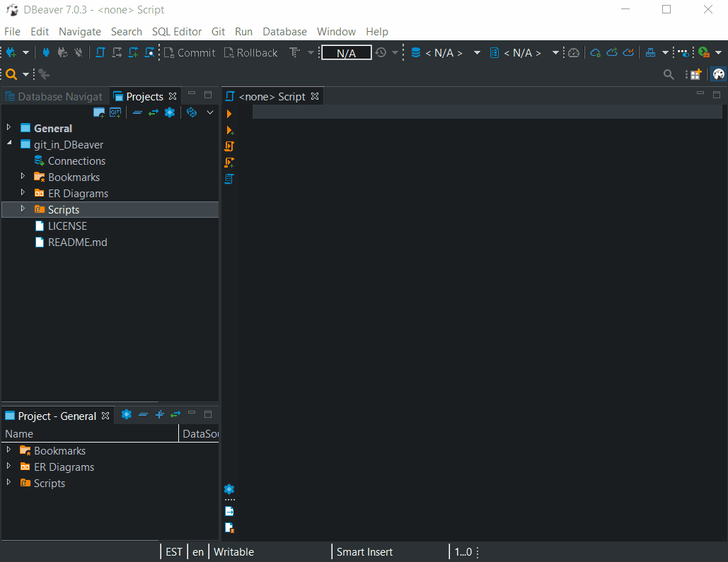Expand ER Diagrams in Project - General
The height and width of the screenshot is (562, 728).
click(8, 465)
